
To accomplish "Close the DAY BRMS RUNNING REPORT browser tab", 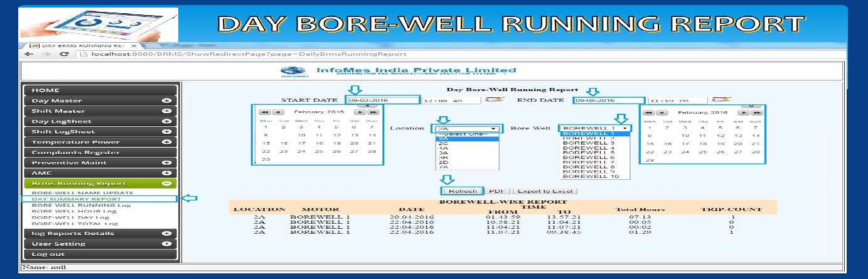I will click(x=134, y=46).
